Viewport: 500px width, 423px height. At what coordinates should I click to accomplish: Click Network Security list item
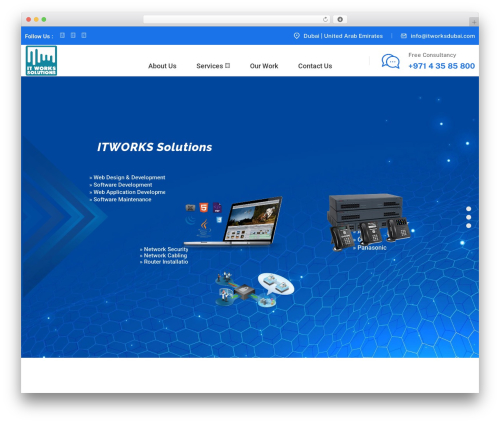[164, 249]
